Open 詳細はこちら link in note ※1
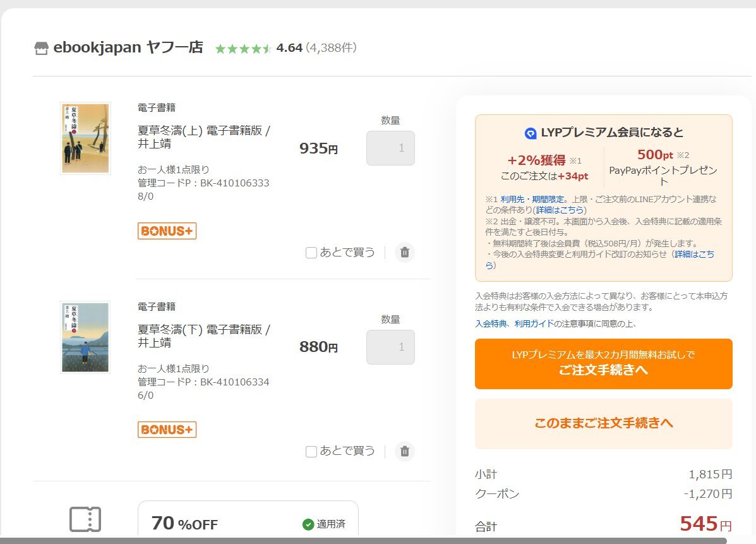Screen dimensions: 756x544 pyautogui.click(x=560, y=210)
